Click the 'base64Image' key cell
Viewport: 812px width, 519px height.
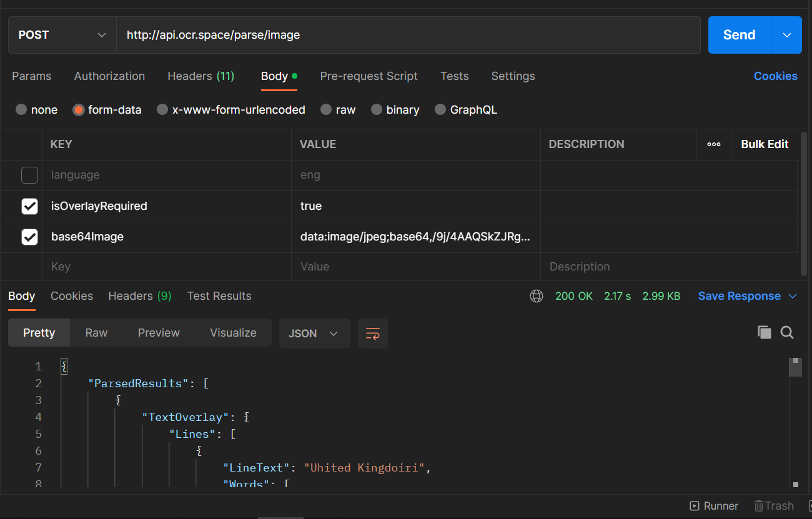coord(167,237)
